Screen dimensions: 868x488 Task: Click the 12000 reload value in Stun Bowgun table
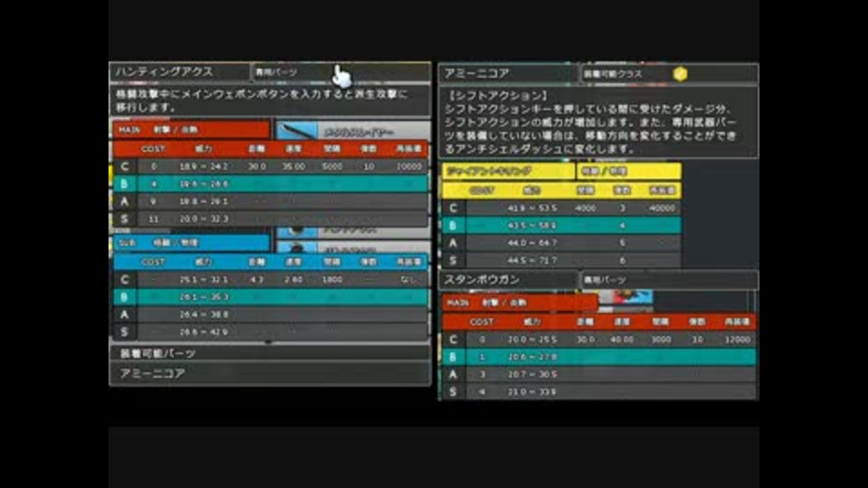pyautogui.click(x=738, y=339)
